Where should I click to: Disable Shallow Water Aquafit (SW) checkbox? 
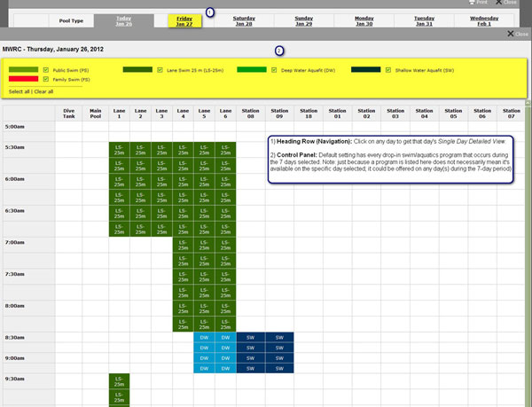point(388,69)
